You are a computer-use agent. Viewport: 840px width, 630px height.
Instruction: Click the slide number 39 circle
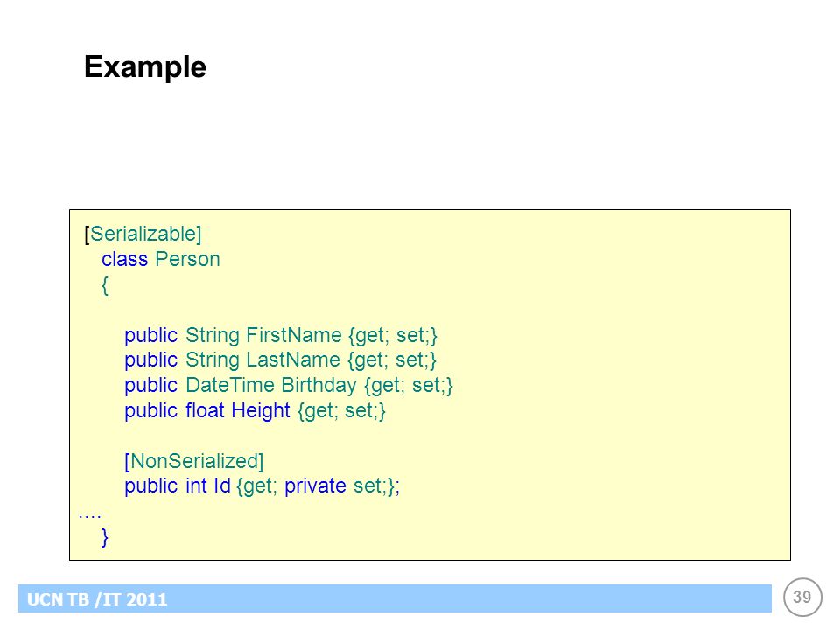pos(802,598)
